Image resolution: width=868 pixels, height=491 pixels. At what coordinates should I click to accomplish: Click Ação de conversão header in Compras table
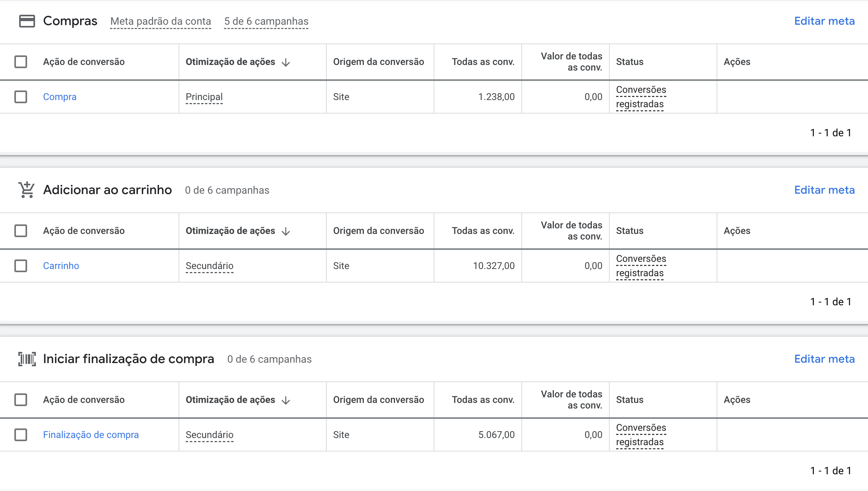point(84,62)
